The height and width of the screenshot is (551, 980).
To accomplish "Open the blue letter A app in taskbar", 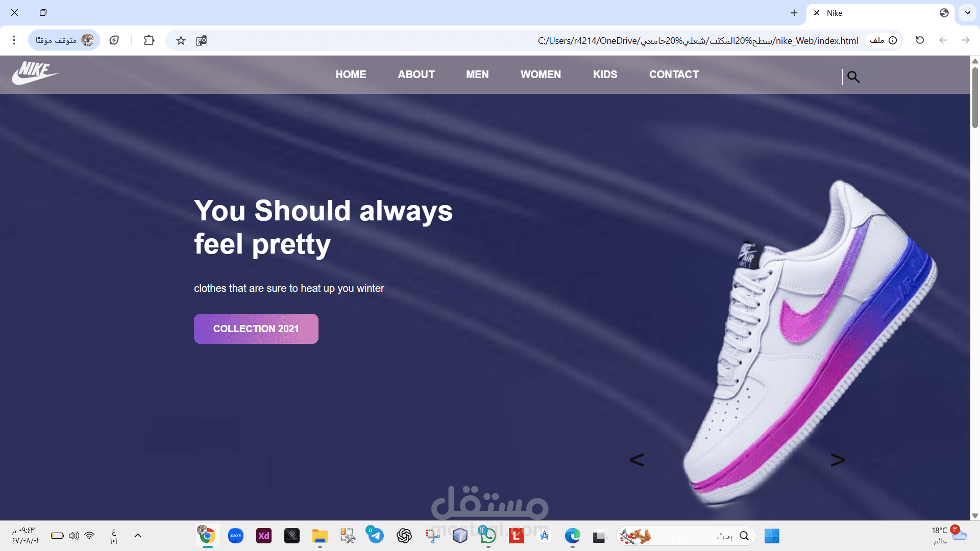I will (545, 536).
